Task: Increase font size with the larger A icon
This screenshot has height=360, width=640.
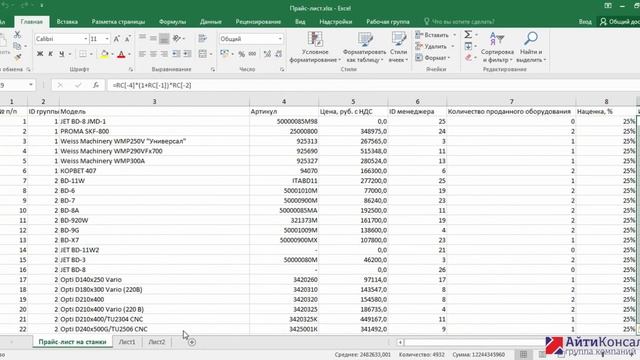Action: tap(117, 39)
